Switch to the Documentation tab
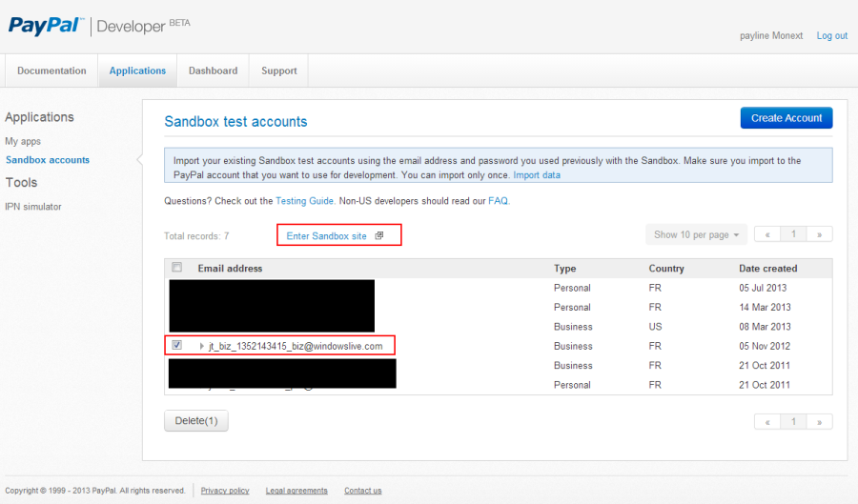Viewport: 858px width, 504px height. click(51, 71)
